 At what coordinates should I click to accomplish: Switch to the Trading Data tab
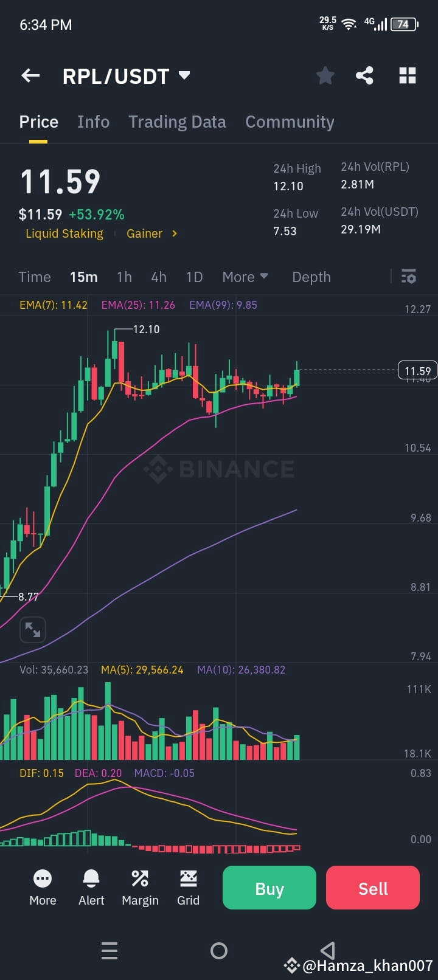pyautogui.click(x=177, y=122)
